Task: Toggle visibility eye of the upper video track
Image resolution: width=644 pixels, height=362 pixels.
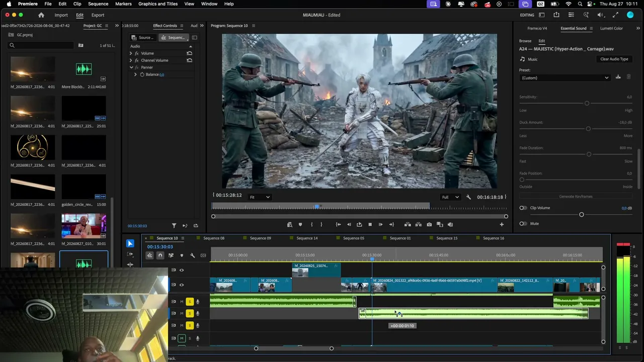Action: click(182, 270)
